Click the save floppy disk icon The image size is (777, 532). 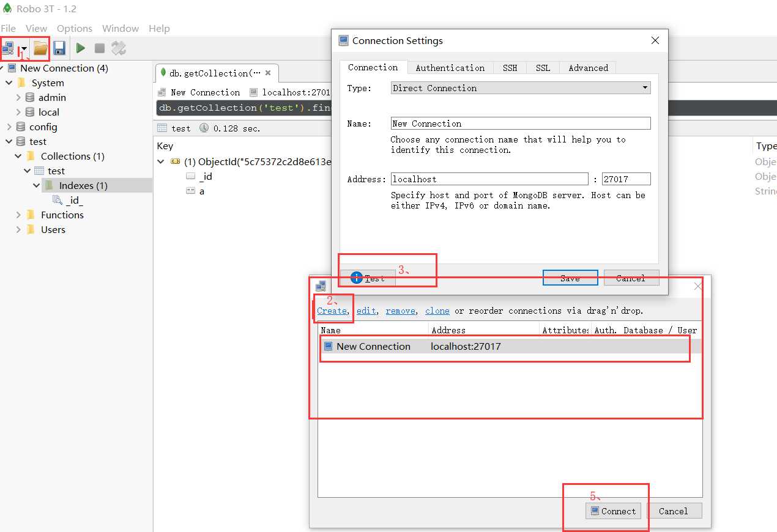(x=59, y=48)
